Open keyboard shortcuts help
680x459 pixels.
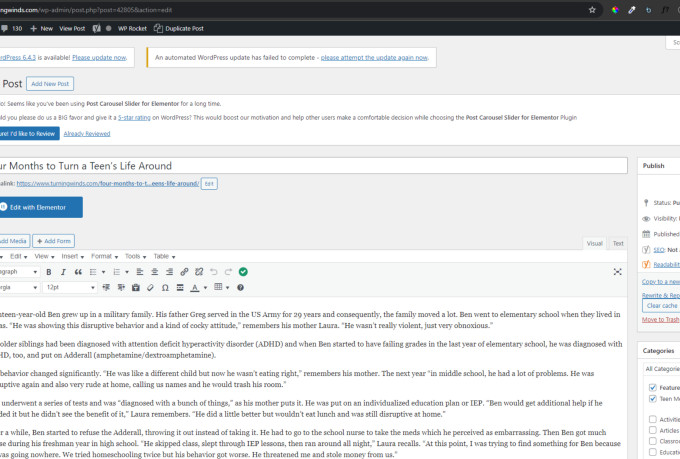(240, 288)
